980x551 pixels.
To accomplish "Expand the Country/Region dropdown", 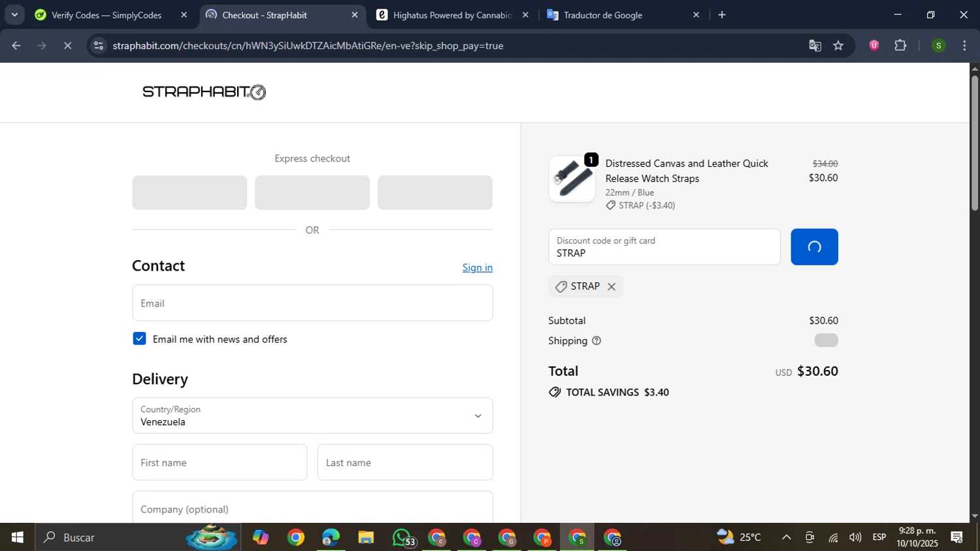I will [312, 416].
